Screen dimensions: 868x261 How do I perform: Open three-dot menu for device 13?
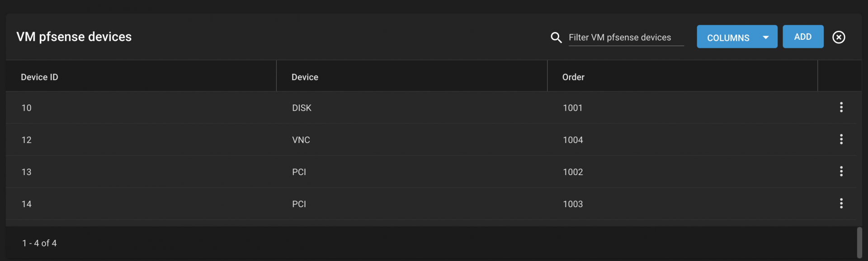841,171
